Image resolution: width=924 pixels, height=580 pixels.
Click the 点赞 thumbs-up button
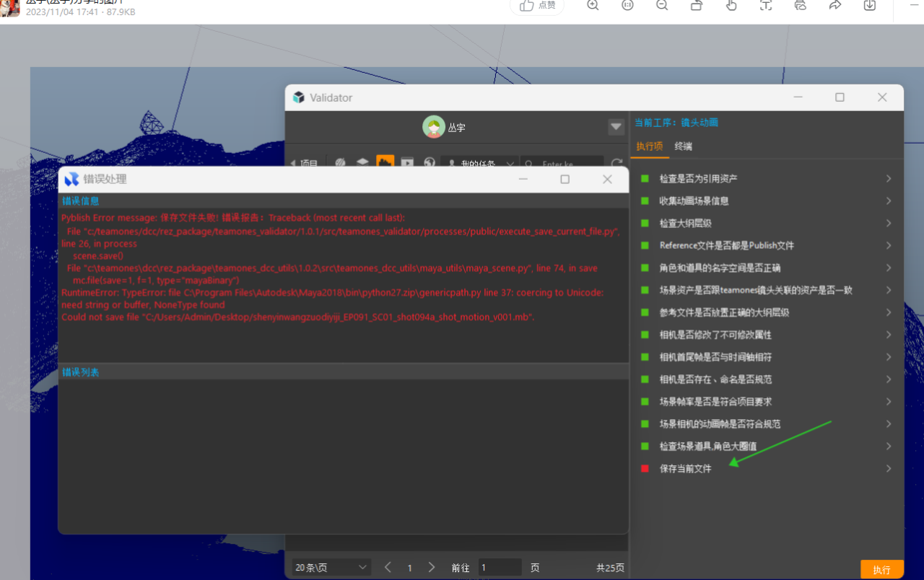pyautogui.click(x=537, y=5)
